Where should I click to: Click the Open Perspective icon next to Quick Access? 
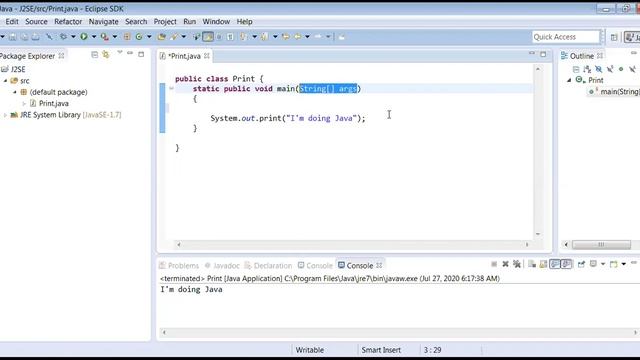[614, 37]
